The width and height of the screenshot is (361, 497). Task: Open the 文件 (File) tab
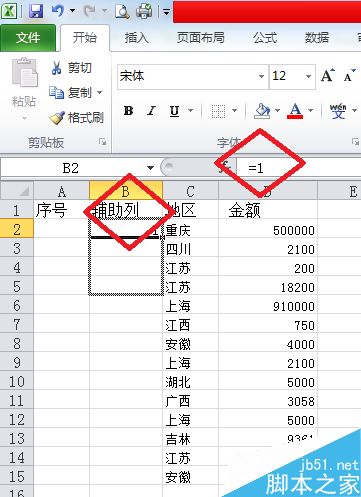click(x=28, y=38)
